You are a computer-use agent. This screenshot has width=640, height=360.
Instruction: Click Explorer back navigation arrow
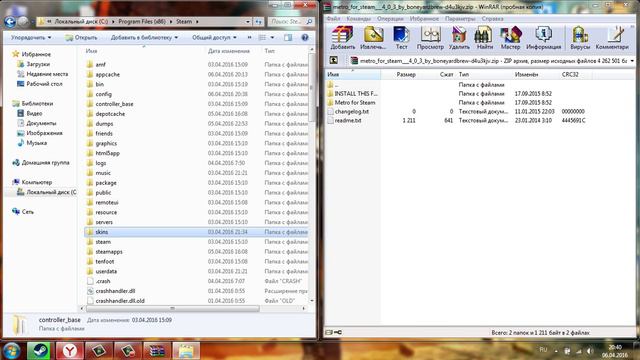(10, 22)
